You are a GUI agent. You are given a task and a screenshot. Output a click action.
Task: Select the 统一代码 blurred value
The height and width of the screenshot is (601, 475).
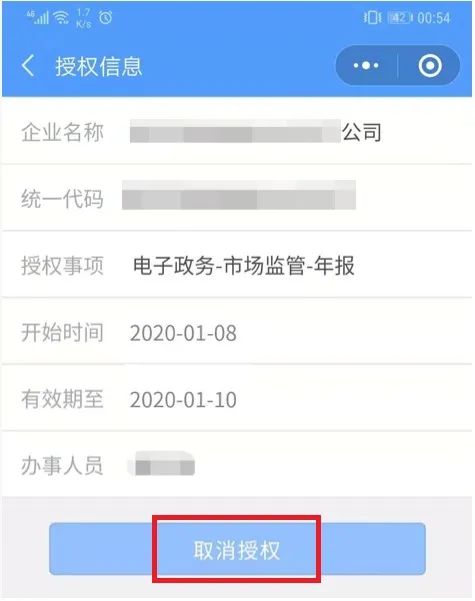tap(239, 195)
